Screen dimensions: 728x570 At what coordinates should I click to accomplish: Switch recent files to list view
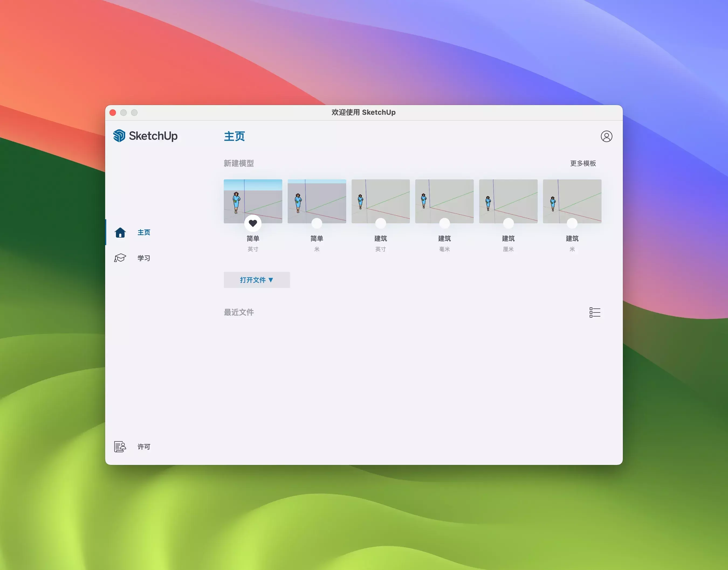pyautogui.click(x=595, y=312)
